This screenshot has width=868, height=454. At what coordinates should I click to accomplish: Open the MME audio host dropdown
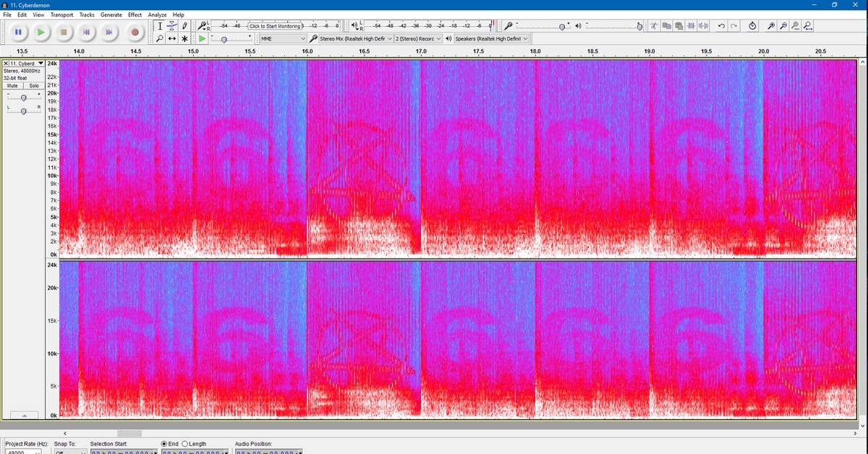283,38
